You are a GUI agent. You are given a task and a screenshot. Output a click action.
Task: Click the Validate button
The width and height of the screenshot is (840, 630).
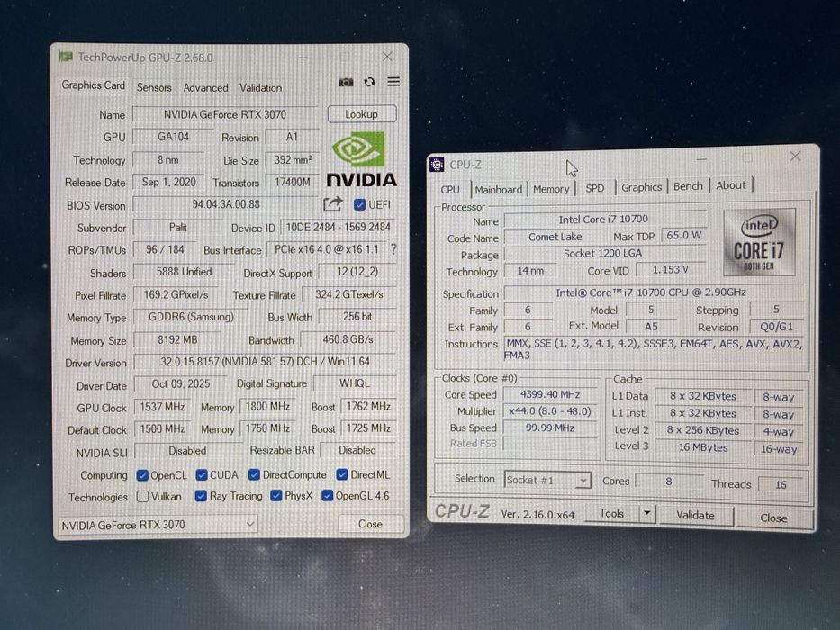coord(695,515)
